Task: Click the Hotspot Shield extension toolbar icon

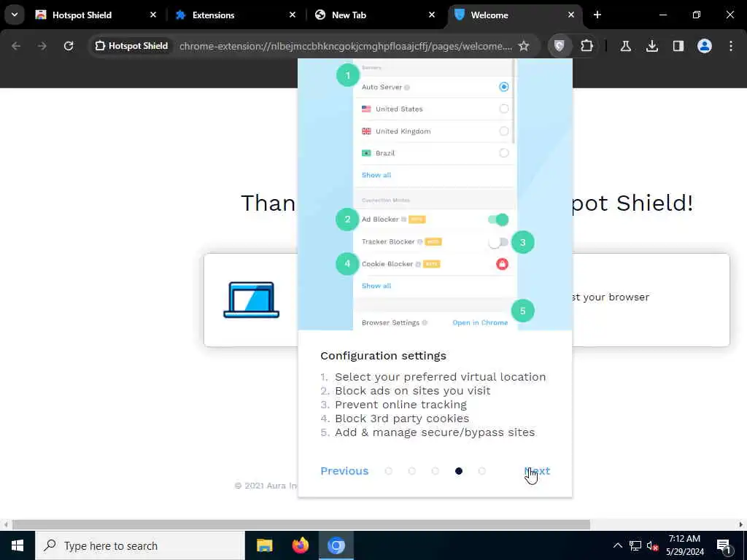Action: point(560,46)
